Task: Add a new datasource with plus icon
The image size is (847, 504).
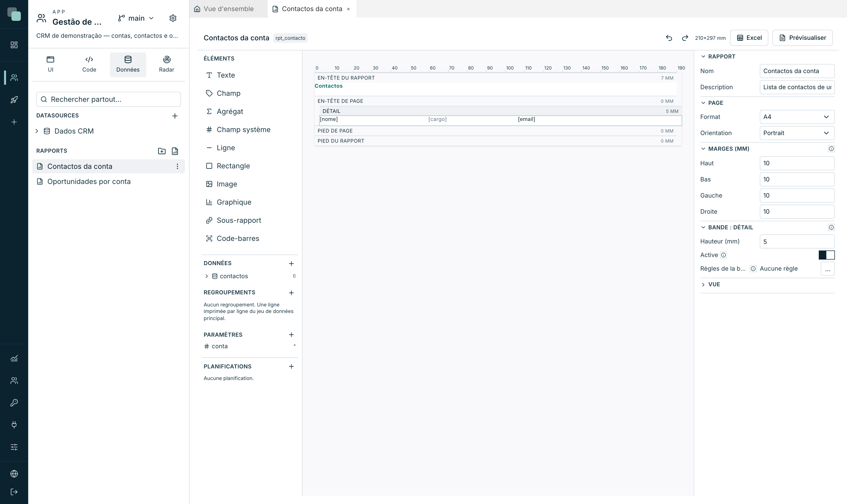Action: coord(175,116)
